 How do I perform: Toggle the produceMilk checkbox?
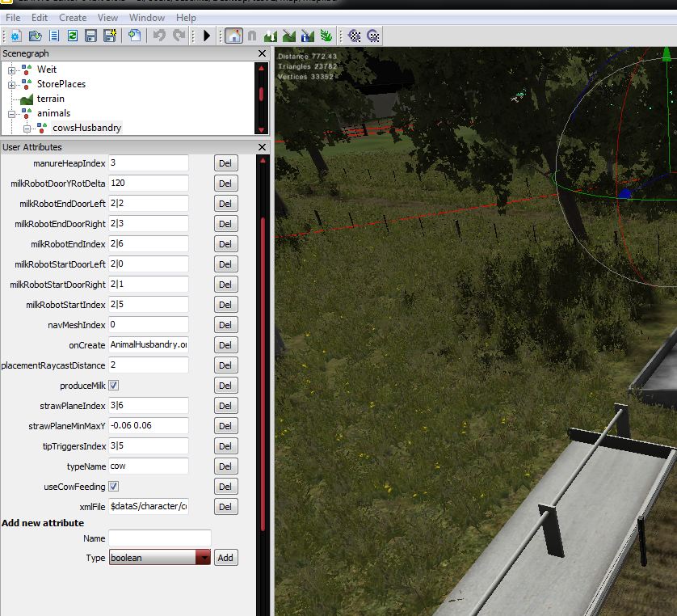click(x=114, y=386)
